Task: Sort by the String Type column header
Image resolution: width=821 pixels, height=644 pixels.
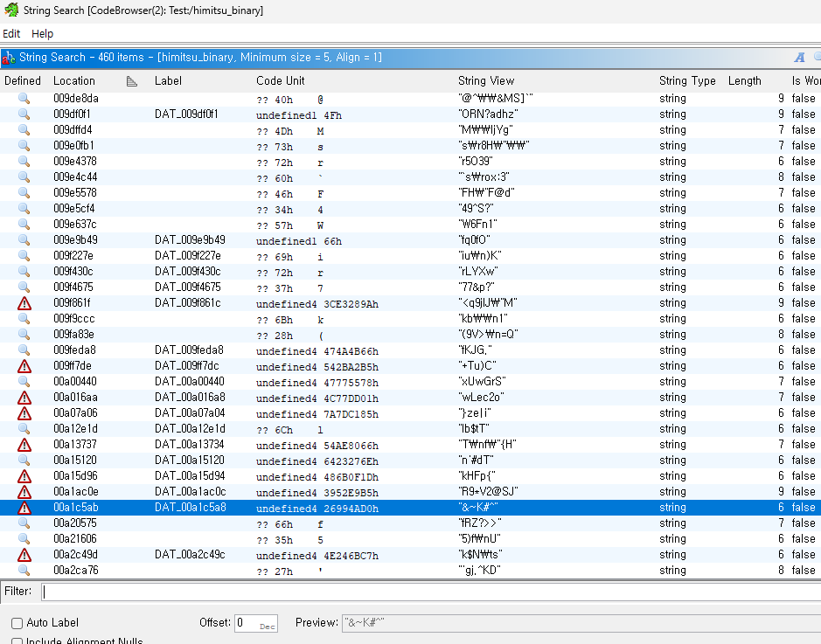Action: (687, 80)
